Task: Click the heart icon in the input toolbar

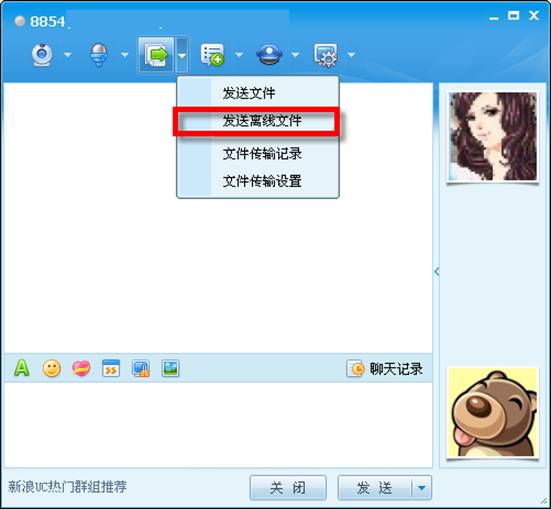Action: click(81, 368)
